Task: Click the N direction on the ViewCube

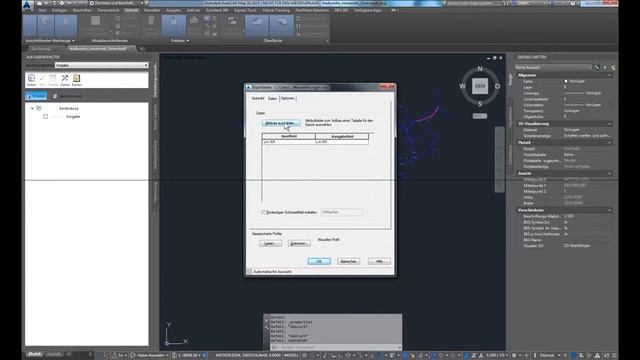Action: coord(480,69)
